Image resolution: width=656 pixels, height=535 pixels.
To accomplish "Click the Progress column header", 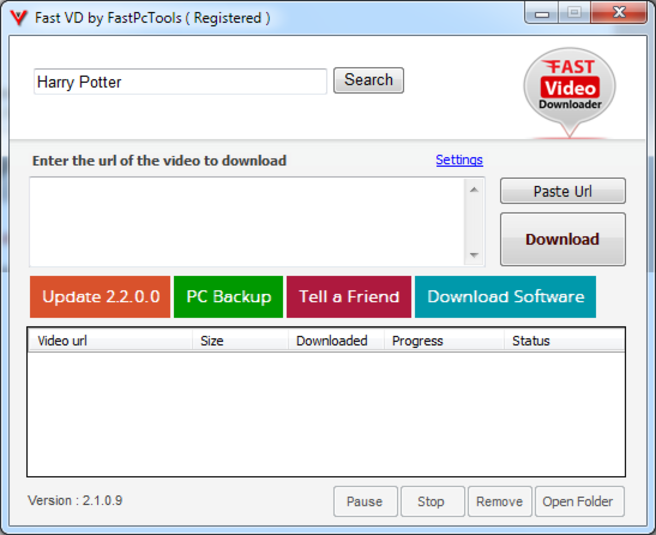I will pyautogui.click(x=444, y=340).
